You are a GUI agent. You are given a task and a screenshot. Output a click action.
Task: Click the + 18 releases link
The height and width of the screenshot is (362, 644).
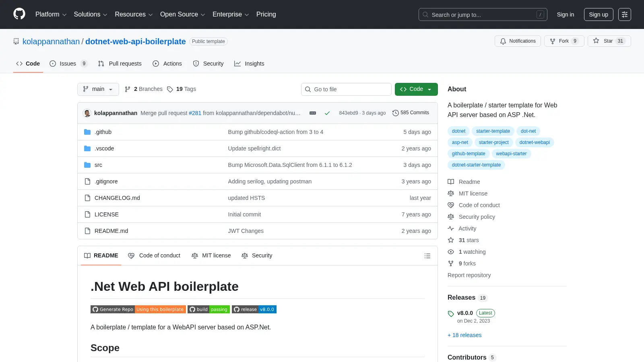coord(464,335)
